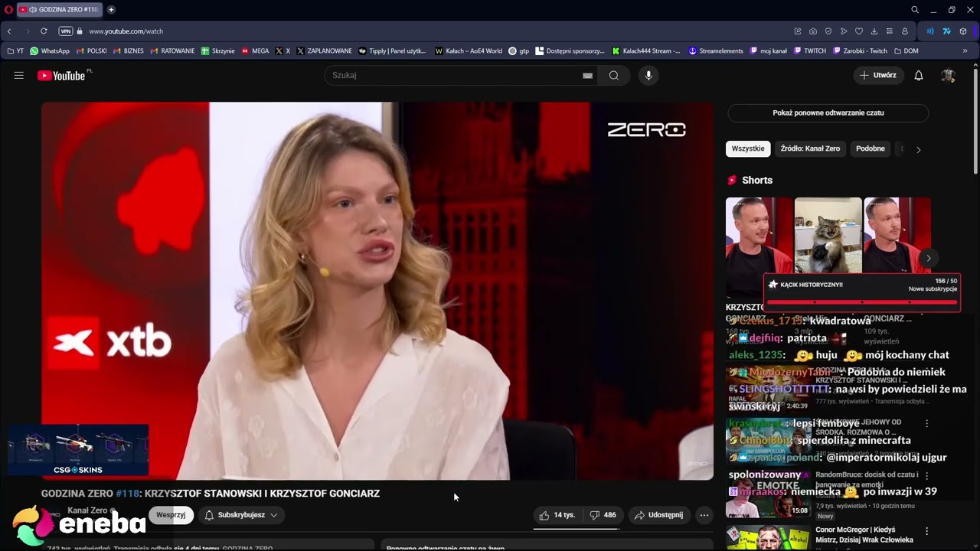The image size is (980, 551).
Task: Click the main video player
Action: 377,291
